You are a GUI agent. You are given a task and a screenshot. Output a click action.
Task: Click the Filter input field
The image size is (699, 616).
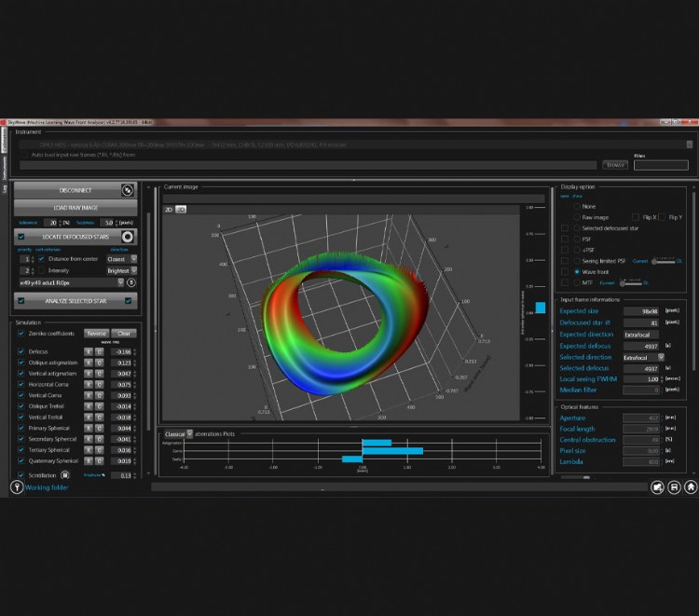tap(661, 165)
